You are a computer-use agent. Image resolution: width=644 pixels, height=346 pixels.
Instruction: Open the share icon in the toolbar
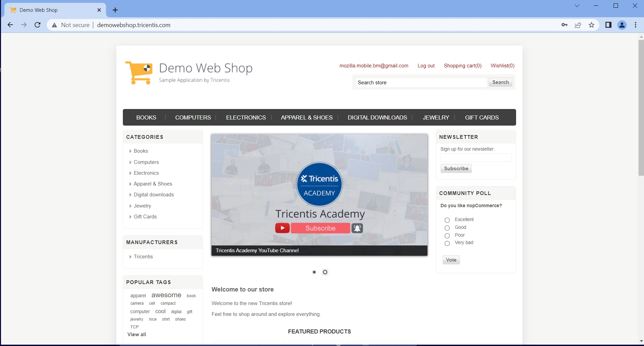(x=578, y=25)
